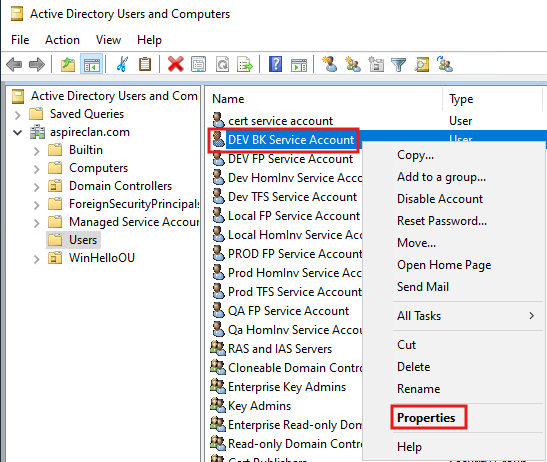Select the Domain Controllers tree folder

pos(120,186)
